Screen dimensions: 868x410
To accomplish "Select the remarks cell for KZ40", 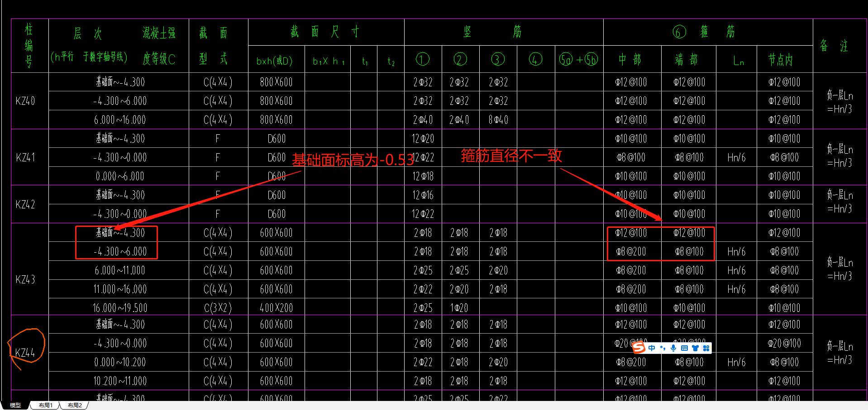I will tap(839, 102).
